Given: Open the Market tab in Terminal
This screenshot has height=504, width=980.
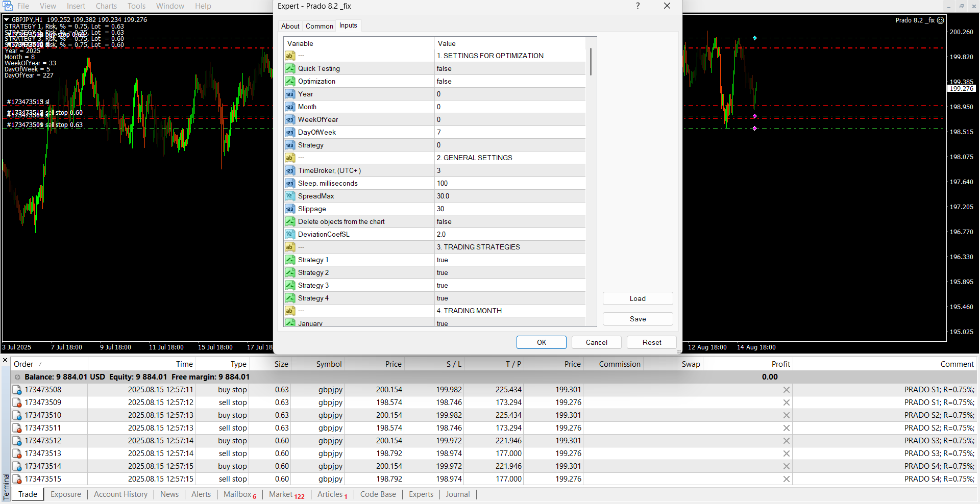Looking at the screenshot, I should point(286,494).
